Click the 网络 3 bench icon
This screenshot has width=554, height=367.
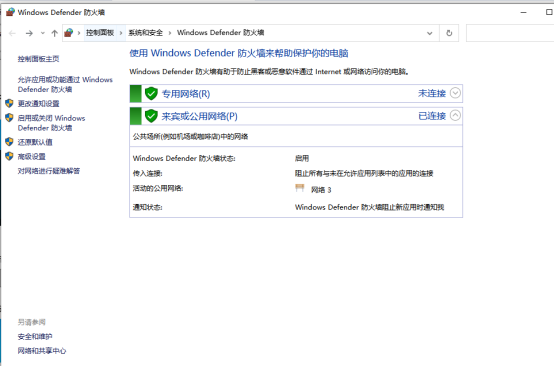(x=300, y=188)
